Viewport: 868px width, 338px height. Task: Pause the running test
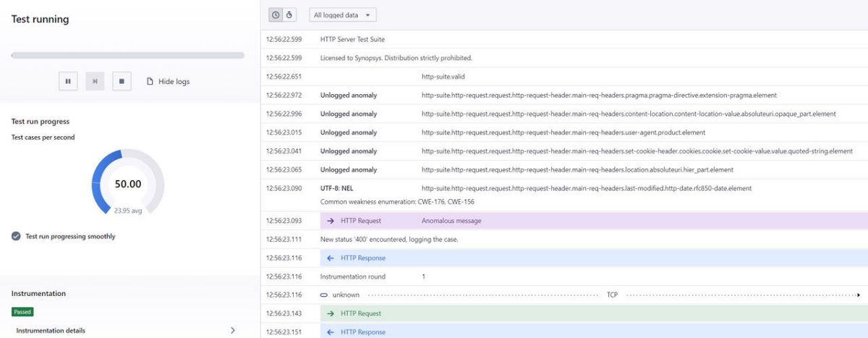(68, 82)
